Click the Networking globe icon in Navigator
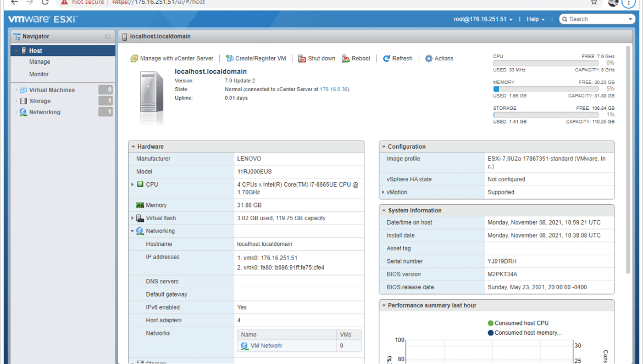Screen dimensions: 643x364 [24, 112]
